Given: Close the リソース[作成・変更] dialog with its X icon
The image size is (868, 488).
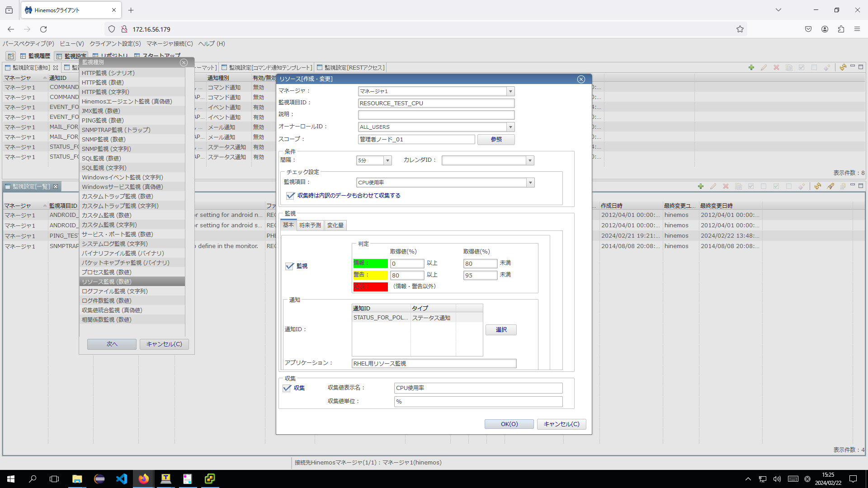Looking at the screenshot, I should click(581, 79).
